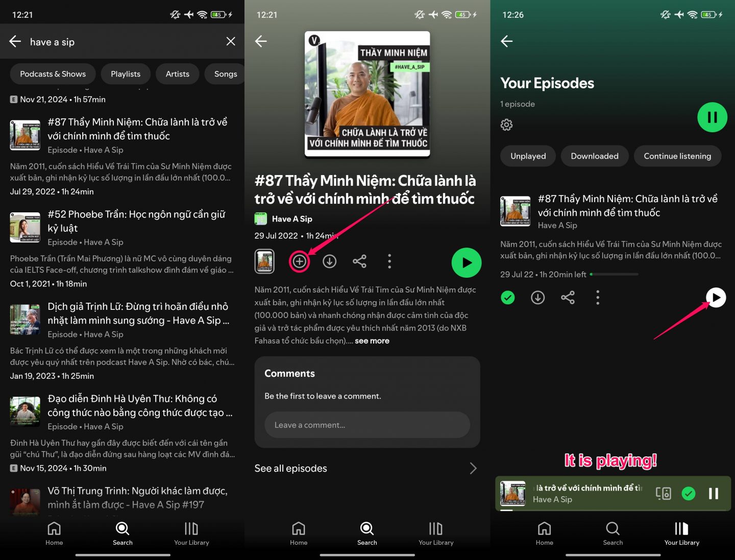Viewport: 735px width, 560px height.
Task: Open Your Library from search screen
Action: click(x=191, y=533)
